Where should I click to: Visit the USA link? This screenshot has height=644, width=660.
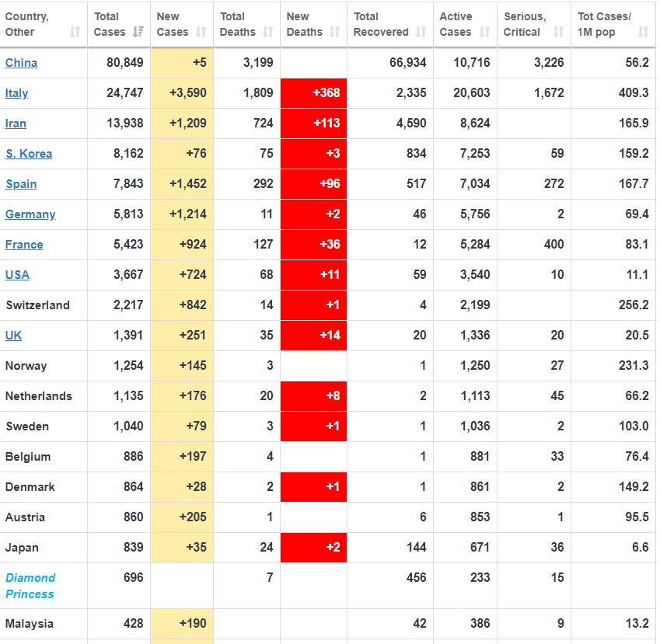pos(17,275)
